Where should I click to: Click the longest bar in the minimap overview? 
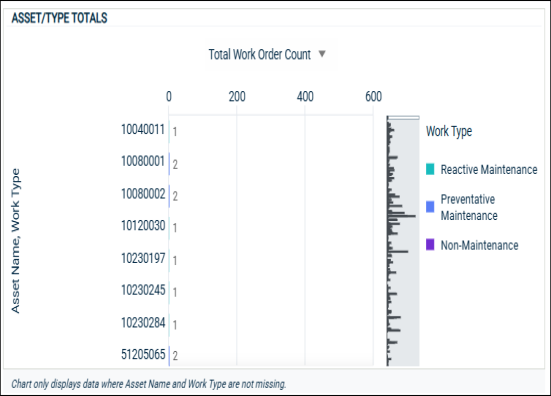point(402,216)
